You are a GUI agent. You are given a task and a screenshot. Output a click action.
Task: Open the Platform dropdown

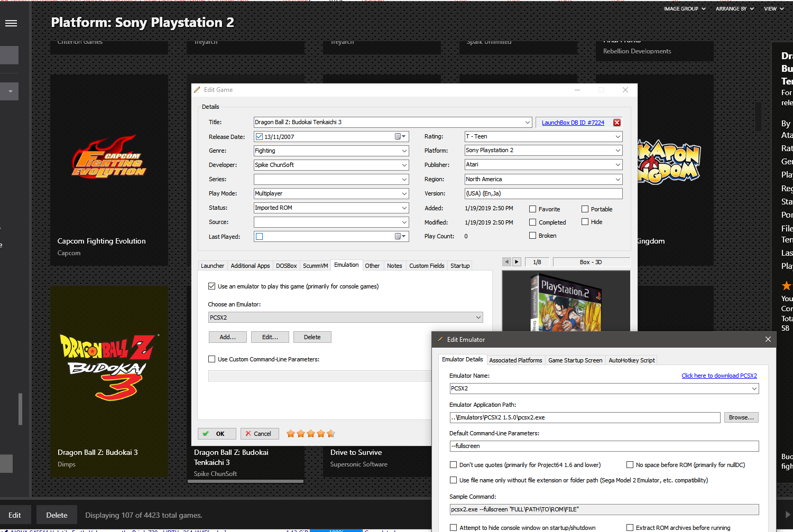pyautogui.click(x=617, y=150)
